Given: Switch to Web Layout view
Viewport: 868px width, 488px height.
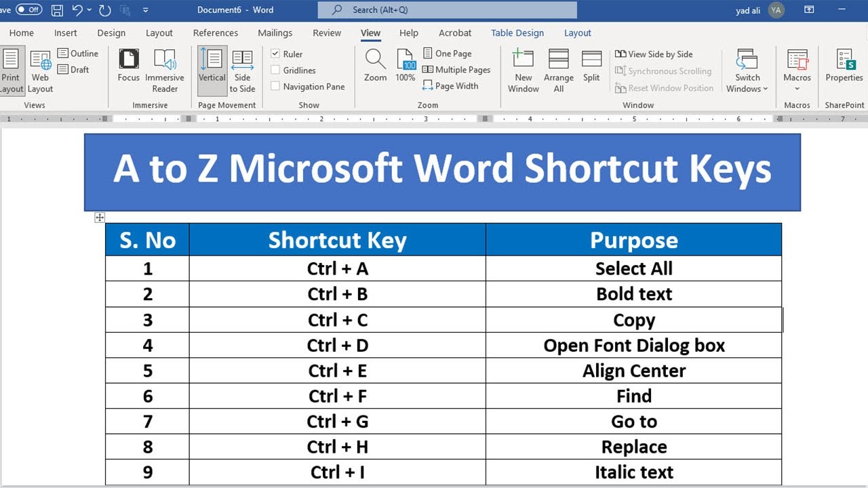Looking at the screenshot, I should (x=40, y=72).
